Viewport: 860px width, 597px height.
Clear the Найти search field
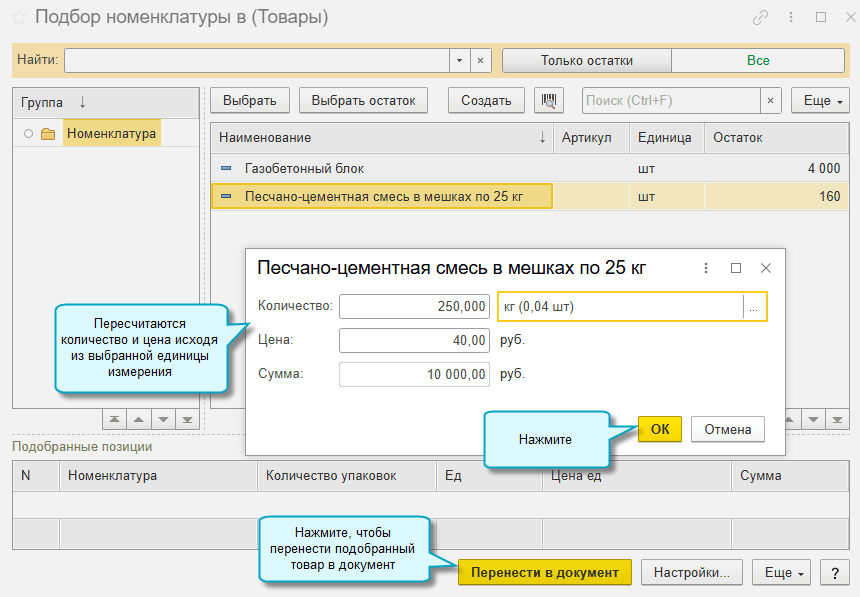coord(480,60)
